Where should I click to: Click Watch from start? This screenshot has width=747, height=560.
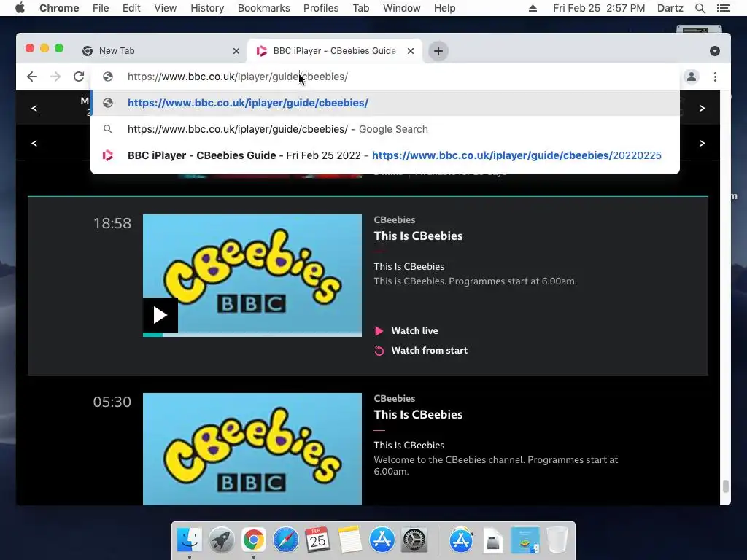(429, 351)
